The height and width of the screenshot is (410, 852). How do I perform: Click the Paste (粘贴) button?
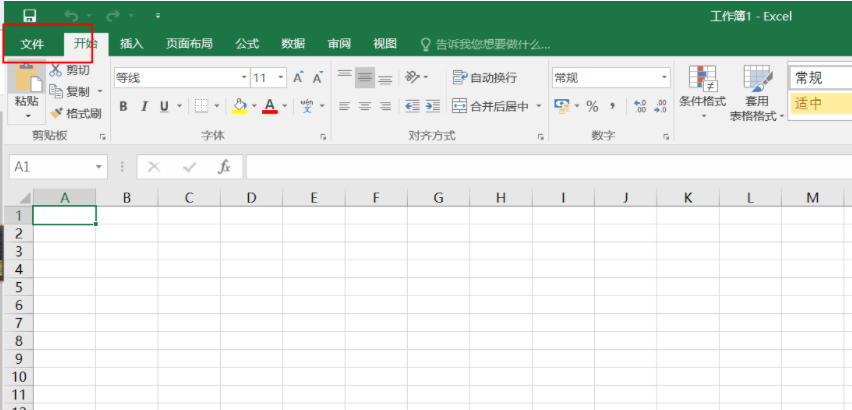coord(26,90)
